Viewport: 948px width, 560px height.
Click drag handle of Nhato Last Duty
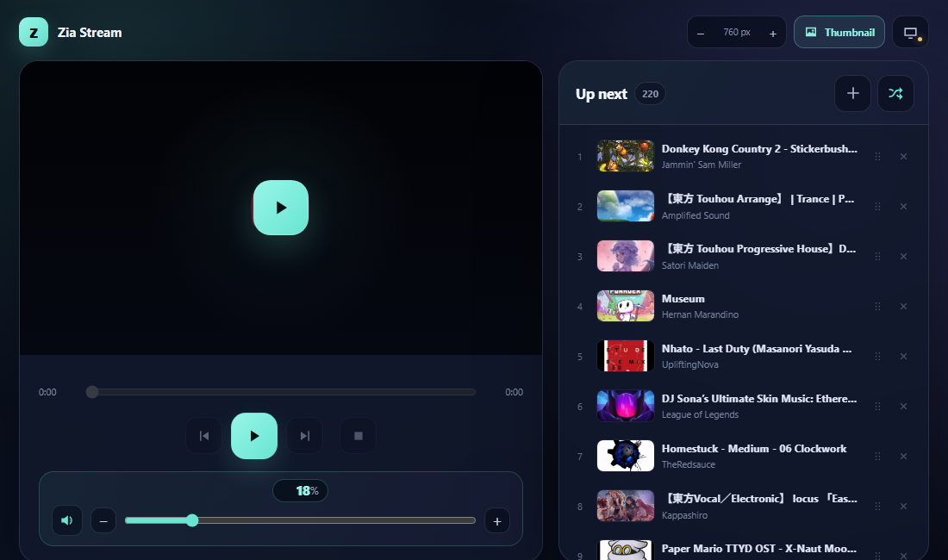coord(877,357)
